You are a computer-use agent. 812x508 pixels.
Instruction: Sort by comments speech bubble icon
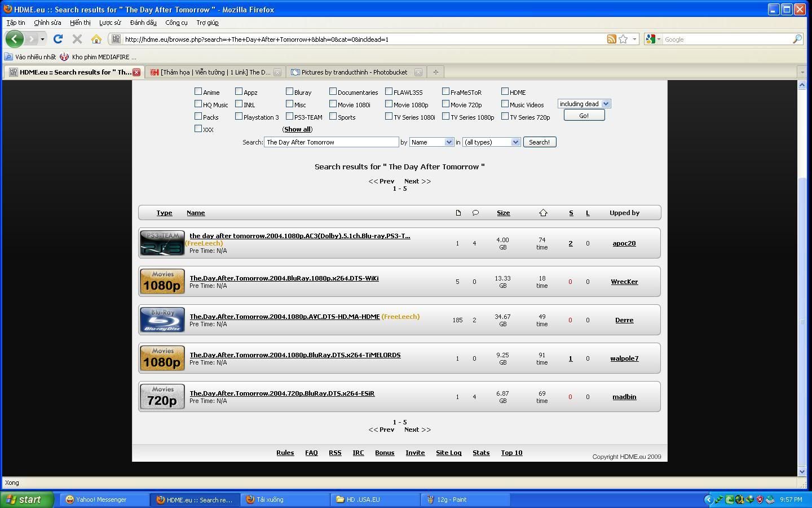(475, 213)
